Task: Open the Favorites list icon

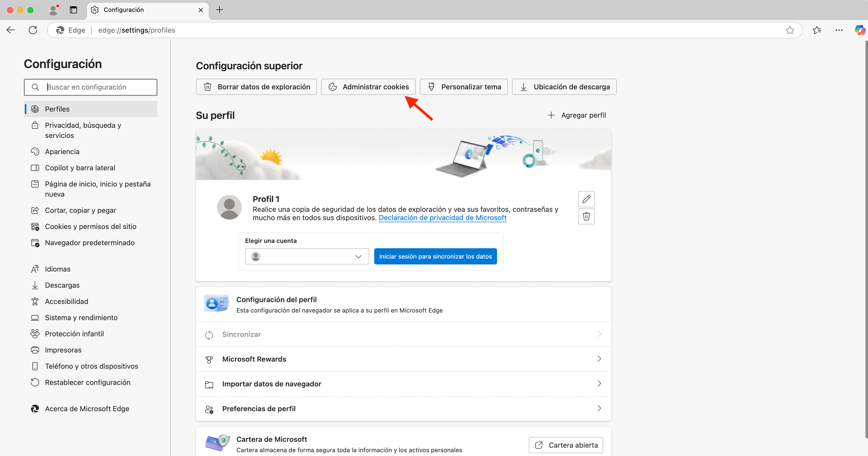Action: (817, 30)
